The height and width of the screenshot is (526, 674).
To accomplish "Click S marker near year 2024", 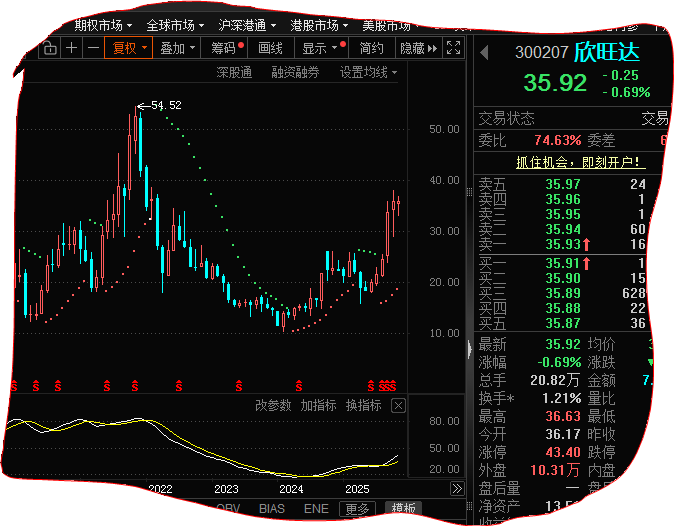I will pyautogui.click(x=299, y=386).
